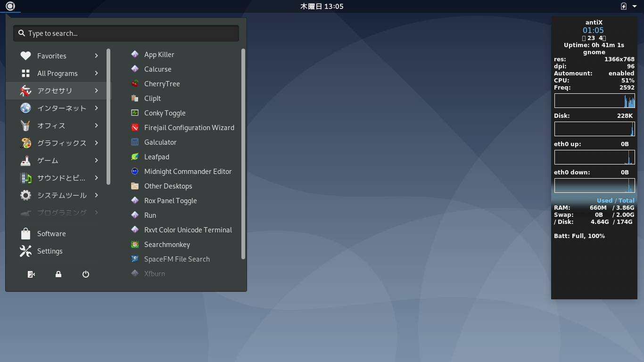Open the system menu dropdown arrow
The image size is (644, 362).
pyautogui.click(x=635, y=6)
